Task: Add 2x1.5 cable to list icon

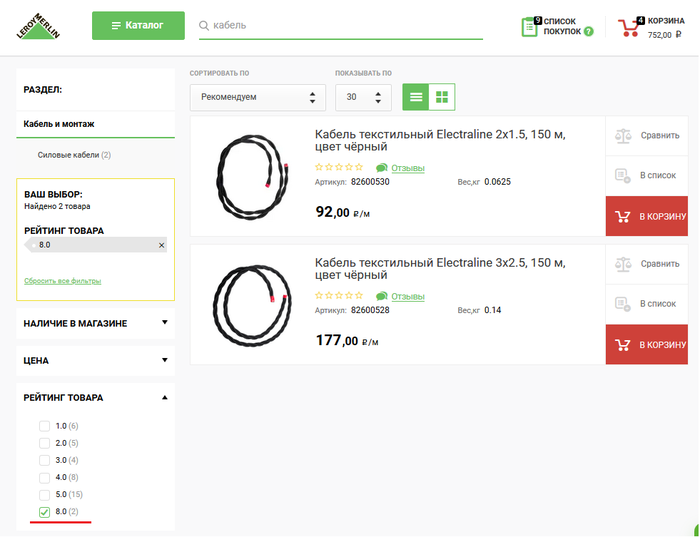Action: (x=623, y=175)
